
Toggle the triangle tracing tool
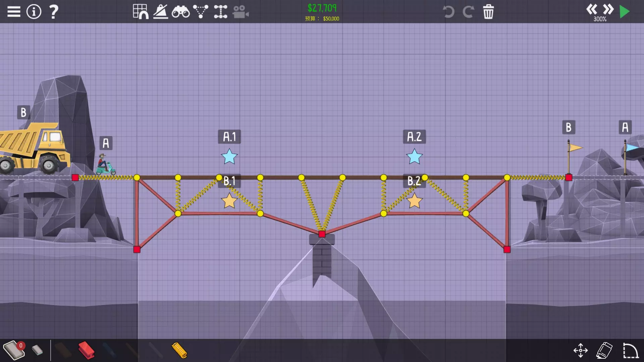coord(201,12)
